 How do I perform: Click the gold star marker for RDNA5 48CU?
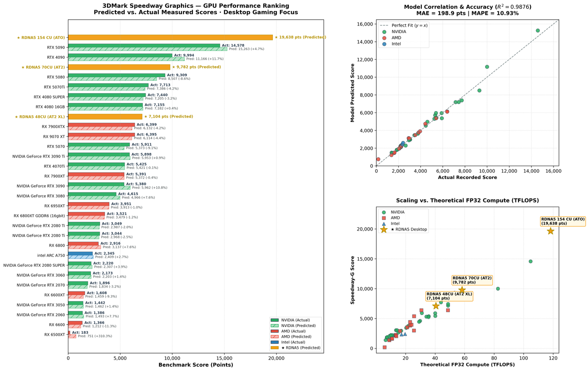[x=436, y=306]
